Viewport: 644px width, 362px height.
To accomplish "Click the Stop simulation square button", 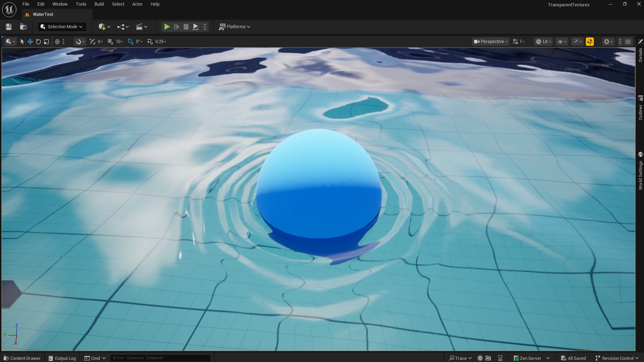I will pos(186,27).
